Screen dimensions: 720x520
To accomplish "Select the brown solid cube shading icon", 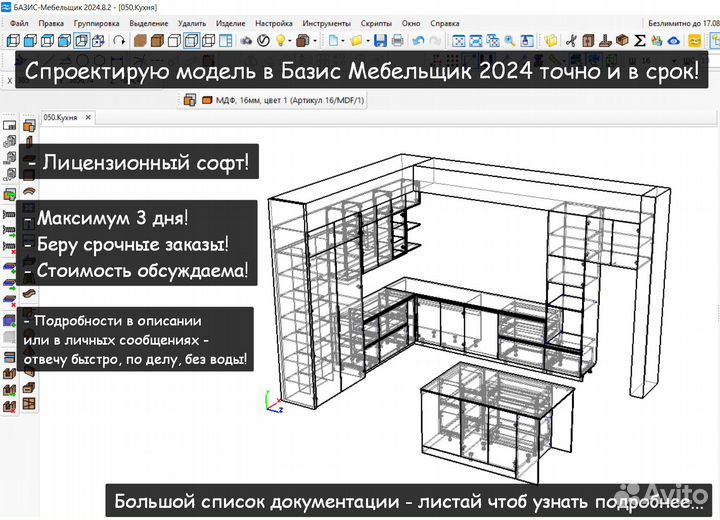I will (x=157, y=41).
